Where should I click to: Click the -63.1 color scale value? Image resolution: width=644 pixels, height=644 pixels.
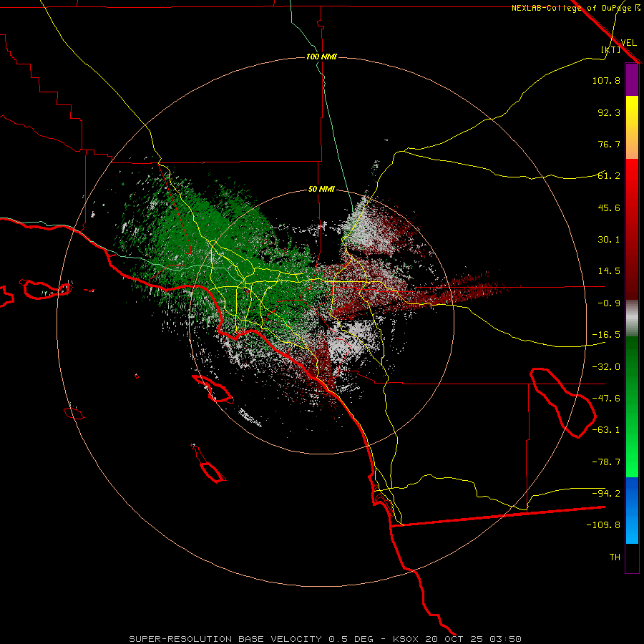(x=606, y=430)
